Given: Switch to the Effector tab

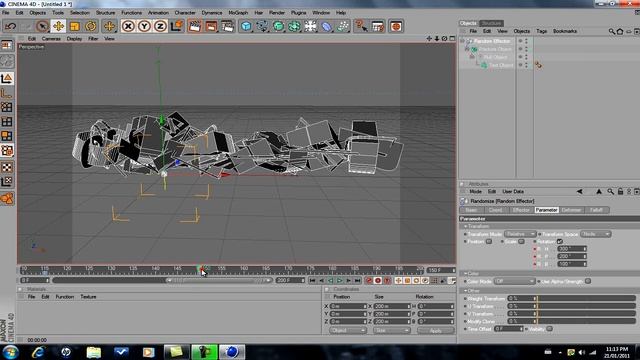Looking at the screenshot, I should pyautogui.click(x=521, y=210).
